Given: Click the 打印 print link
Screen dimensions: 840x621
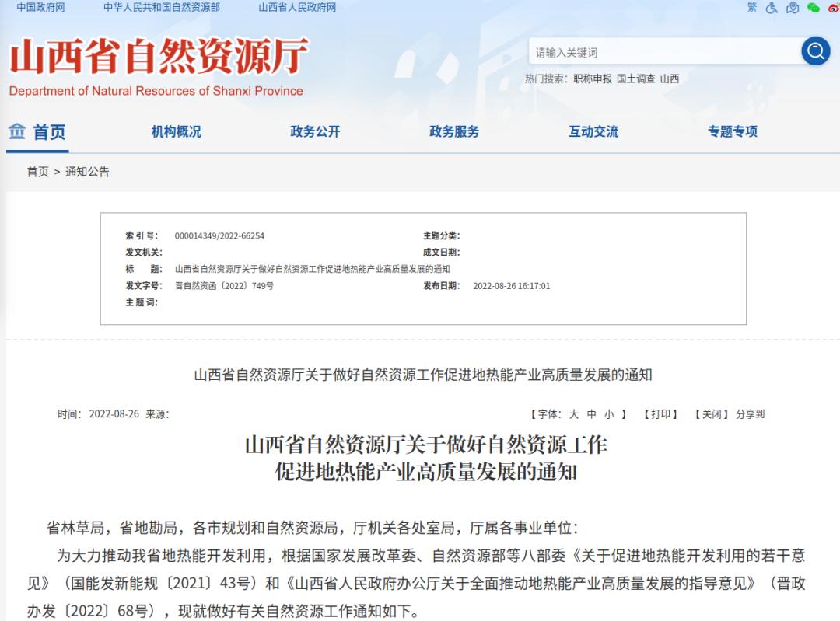Looking at the screenshot, I should coord(661,414).
